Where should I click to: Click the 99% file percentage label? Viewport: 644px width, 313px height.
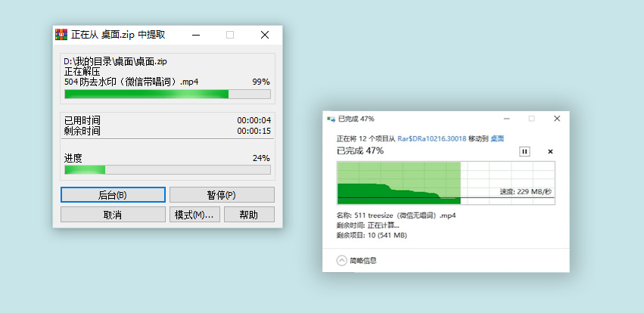[261, 82]
